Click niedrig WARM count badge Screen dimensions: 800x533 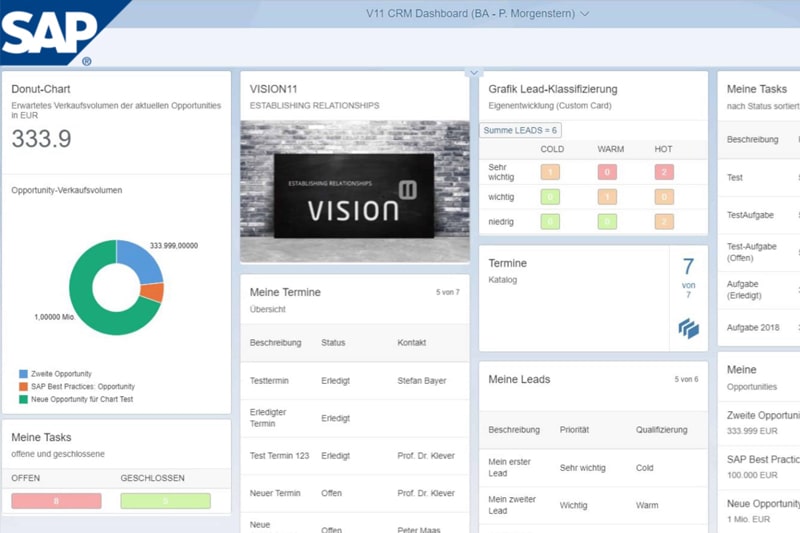tap(607, 222)
